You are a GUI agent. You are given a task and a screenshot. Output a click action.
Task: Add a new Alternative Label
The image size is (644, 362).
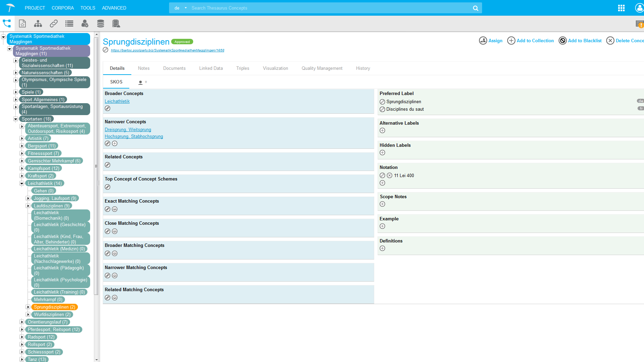click(382, 130)
